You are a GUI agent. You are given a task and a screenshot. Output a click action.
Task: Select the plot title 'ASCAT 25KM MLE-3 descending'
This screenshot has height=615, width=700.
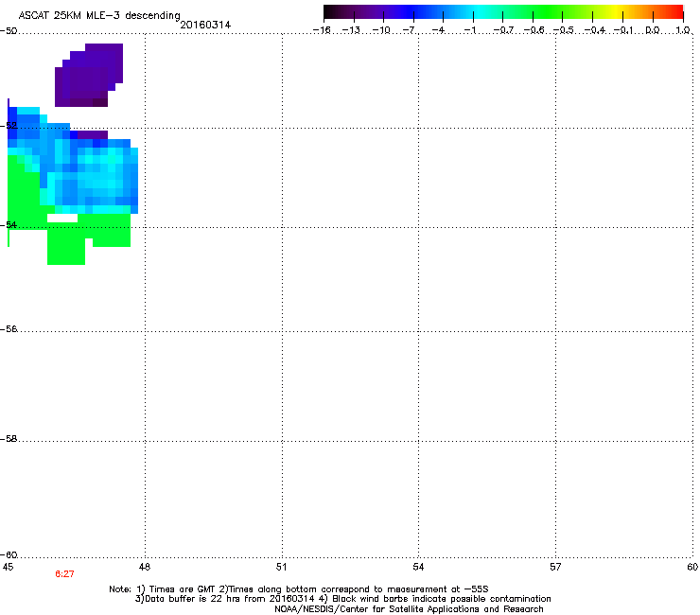click(x=99, y=16)
